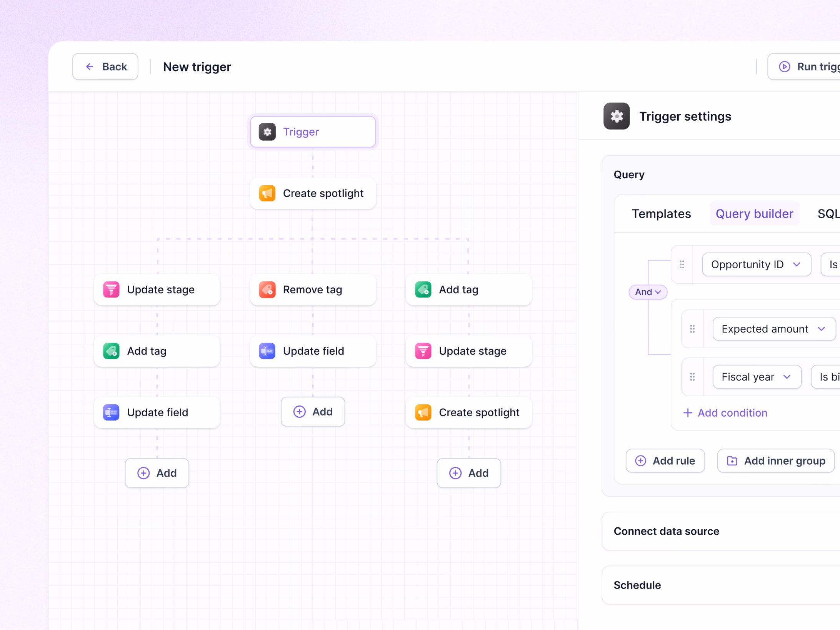The image size is (840, 630).
Task: Open the Fiscal year field dropdown
Action: coord(757,377)
